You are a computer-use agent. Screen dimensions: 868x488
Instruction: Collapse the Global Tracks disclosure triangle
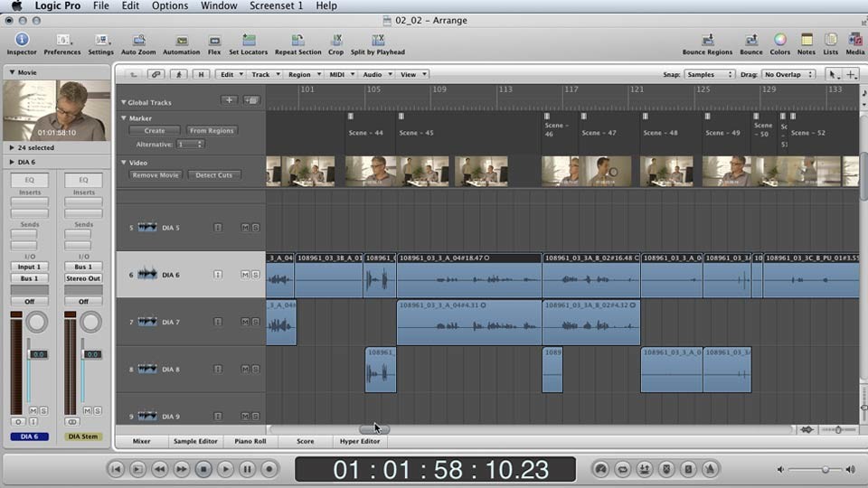tap(124, 102)
